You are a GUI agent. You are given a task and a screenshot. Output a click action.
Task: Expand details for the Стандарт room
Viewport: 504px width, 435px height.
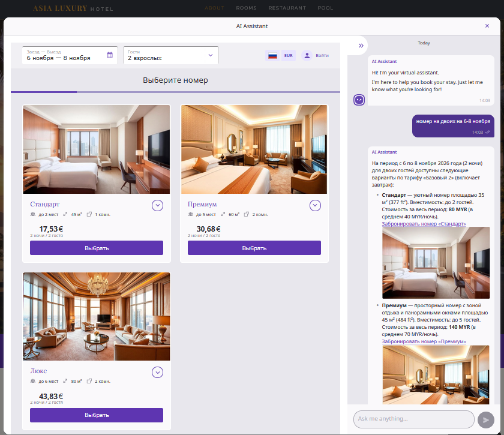tap(157, 205)
